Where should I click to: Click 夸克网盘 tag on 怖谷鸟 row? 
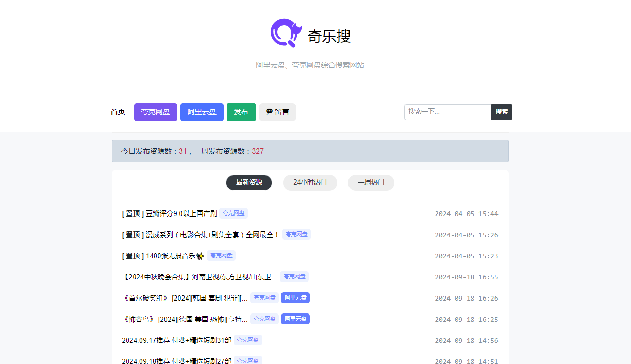click(x=264, y=319)
